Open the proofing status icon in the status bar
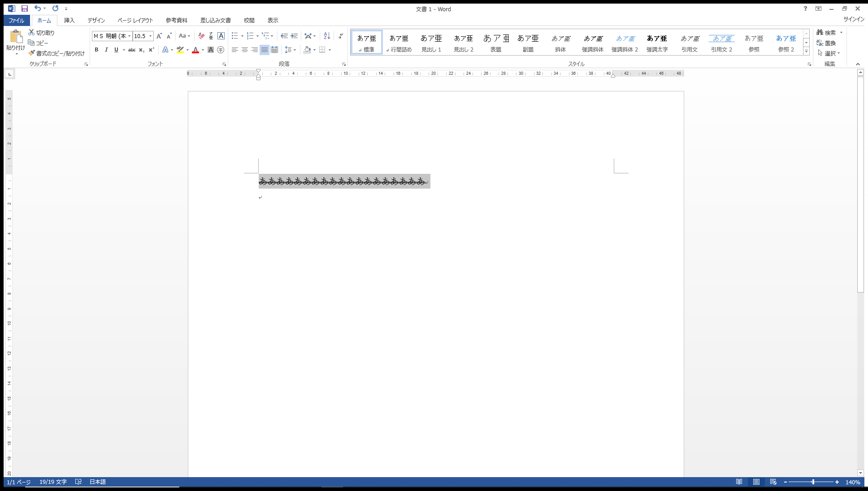The width and height of the screenshot is (868, 491). [x=78, y=482]
